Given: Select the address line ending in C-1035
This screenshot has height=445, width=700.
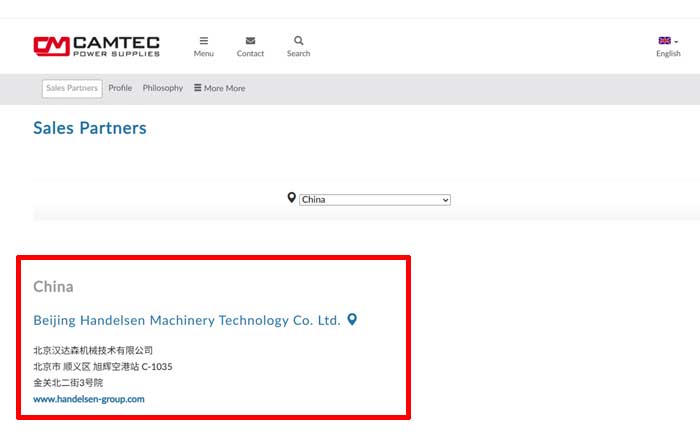Looking at the screenshot, I should coord(103,367).
